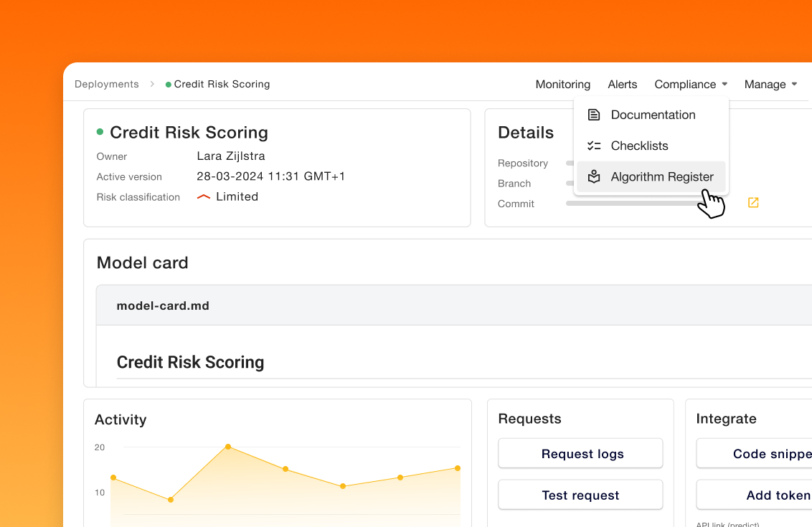Click the Repository label in Details
This screenshot has height=527, width=812.
(x=522, y=163)
